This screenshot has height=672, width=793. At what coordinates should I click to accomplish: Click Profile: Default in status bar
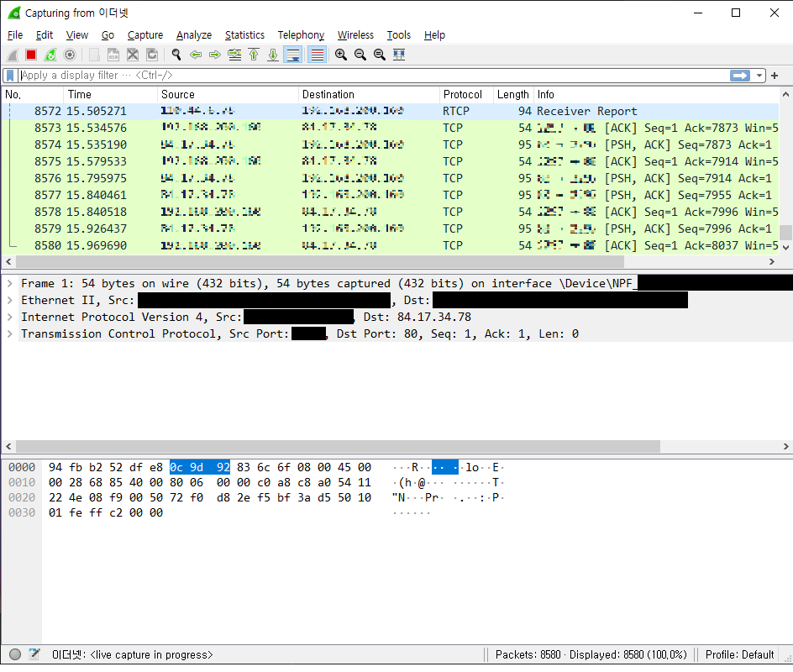point(739,655)
